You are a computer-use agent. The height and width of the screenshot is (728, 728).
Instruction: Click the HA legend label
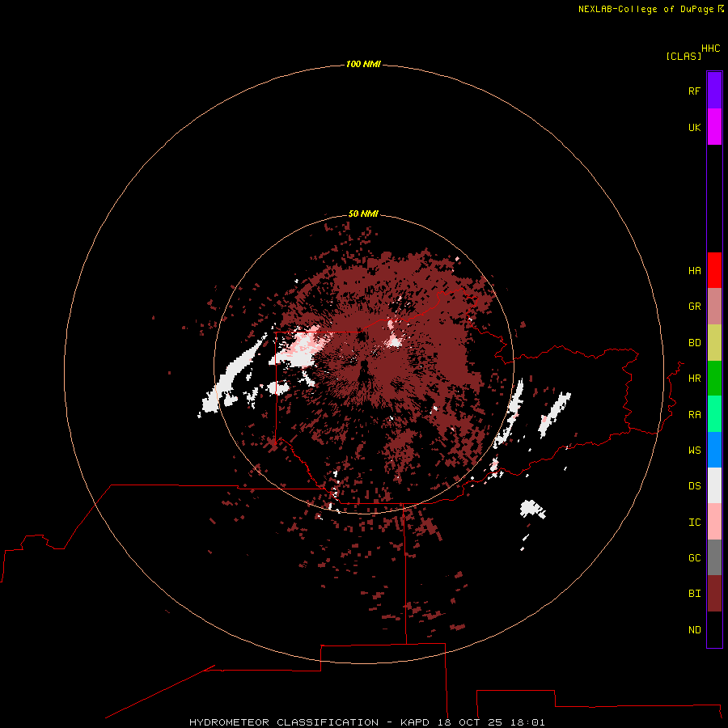[x=694, y=270]
